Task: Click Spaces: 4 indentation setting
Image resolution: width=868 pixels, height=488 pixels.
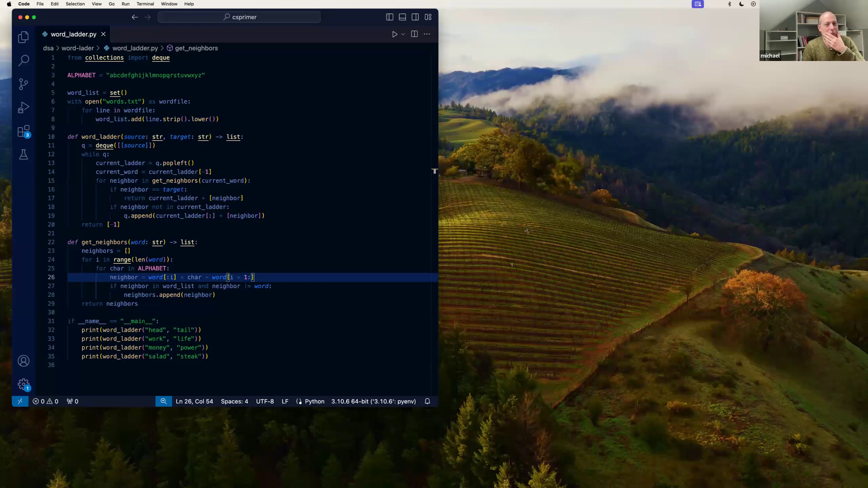Action: [235, 401]
